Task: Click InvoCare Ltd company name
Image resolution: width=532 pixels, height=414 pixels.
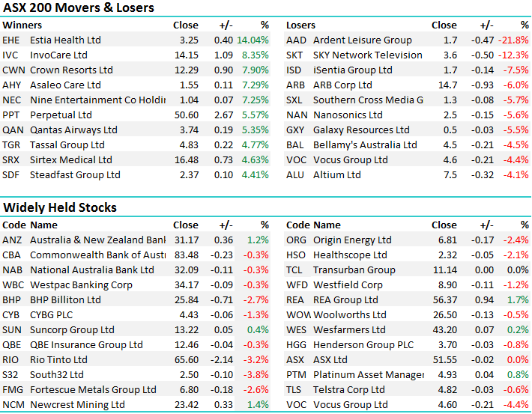Action: click(58, 55)
